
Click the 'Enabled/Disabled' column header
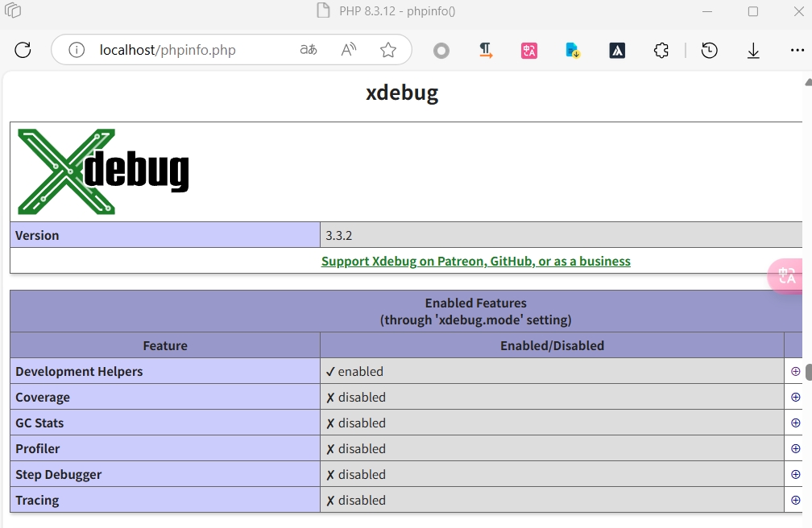click(x=552, y=345)
